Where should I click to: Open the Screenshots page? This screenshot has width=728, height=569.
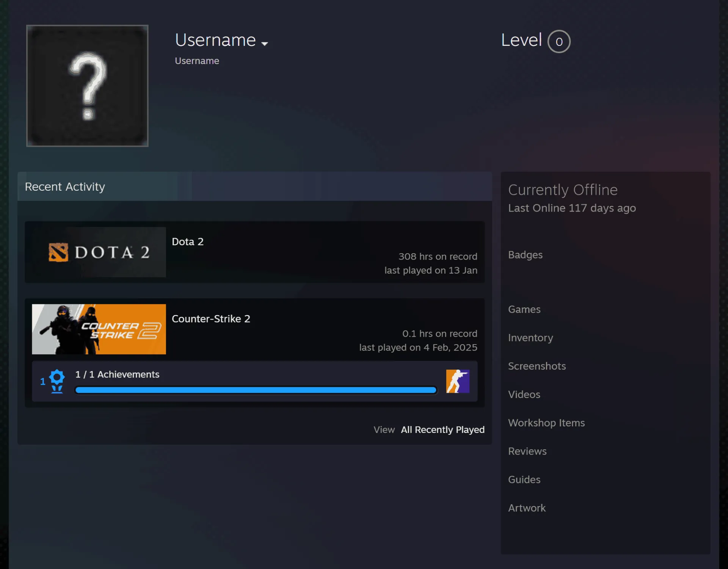[x=537, y=366]
